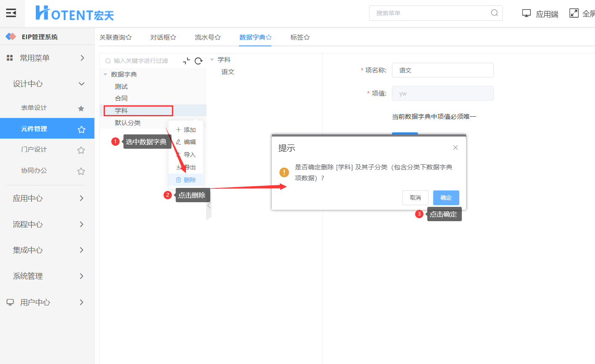595x364 pixels.
Task: Click the fullscreen icon in header
Action: pos(574,13)
